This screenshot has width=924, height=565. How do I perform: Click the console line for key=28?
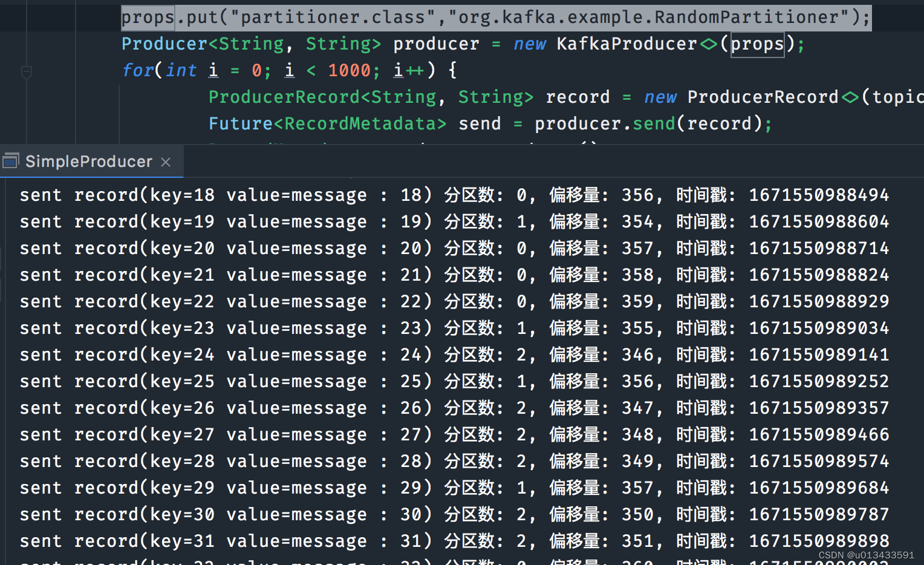[x=454, y=461]
